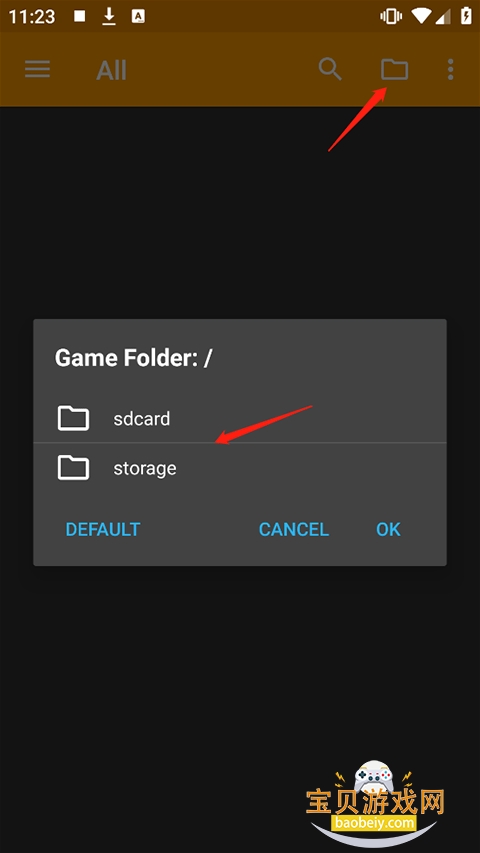Tap the sdcard folder icon
This screenshot has width=480, height=853.
click(x=73, y=418)
